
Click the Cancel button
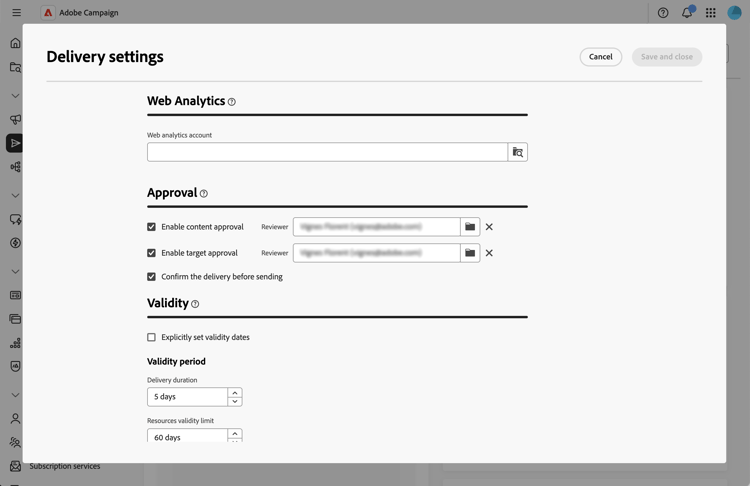[x=600, y=57]
